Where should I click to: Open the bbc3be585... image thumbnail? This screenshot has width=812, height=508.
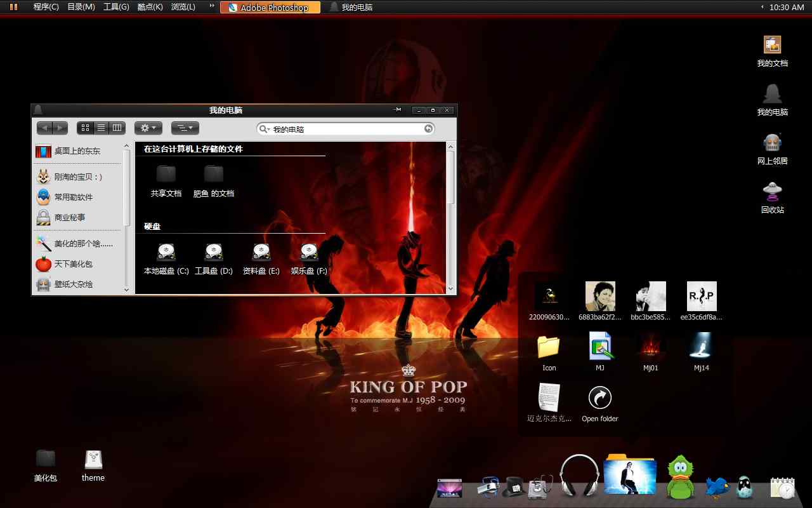[x=651, y=301]
